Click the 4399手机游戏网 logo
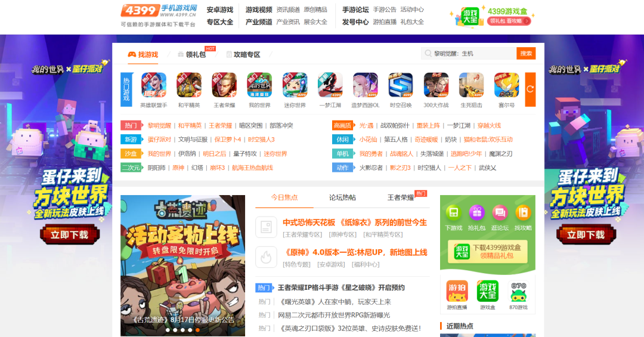 point(159,11)
